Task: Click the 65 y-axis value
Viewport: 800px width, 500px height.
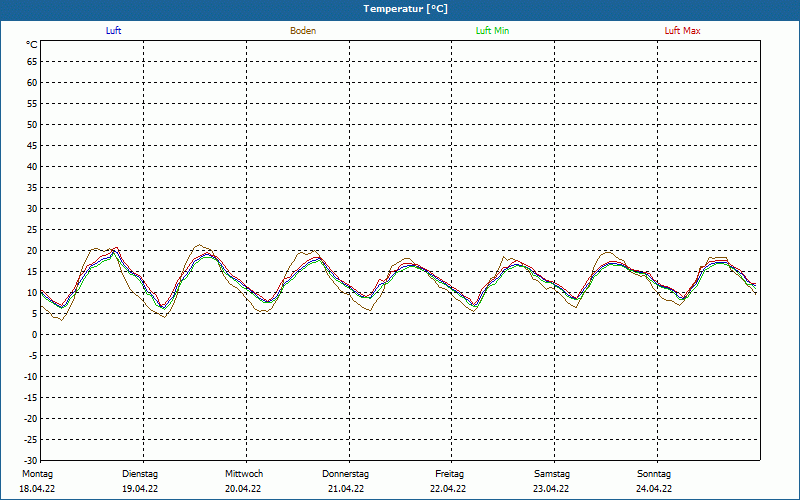Action: coord(32,62)
